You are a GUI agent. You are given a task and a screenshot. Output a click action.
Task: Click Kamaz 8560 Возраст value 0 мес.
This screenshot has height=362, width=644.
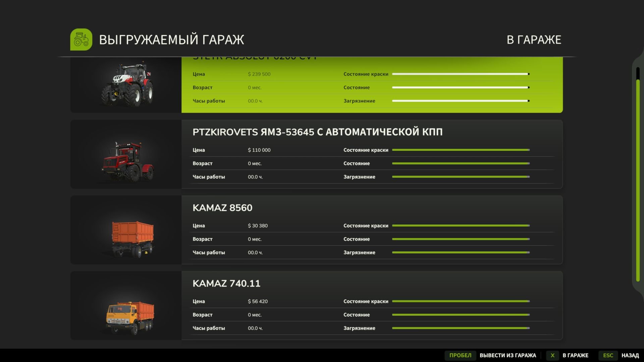coord(255,239)
